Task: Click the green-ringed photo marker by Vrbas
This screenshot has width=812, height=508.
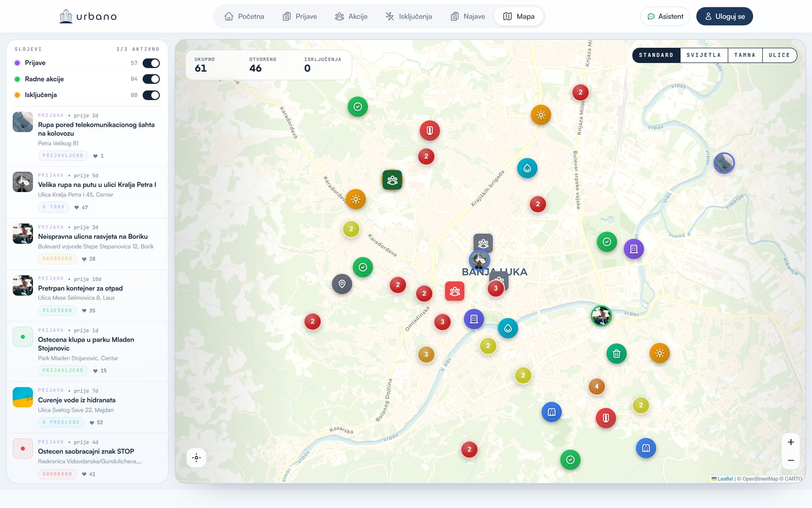Action: click(601, 316)
